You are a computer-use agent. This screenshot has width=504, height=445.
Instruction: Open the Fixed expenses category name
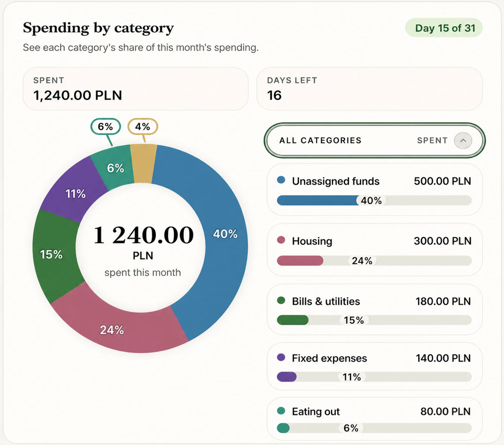point(329,358)
